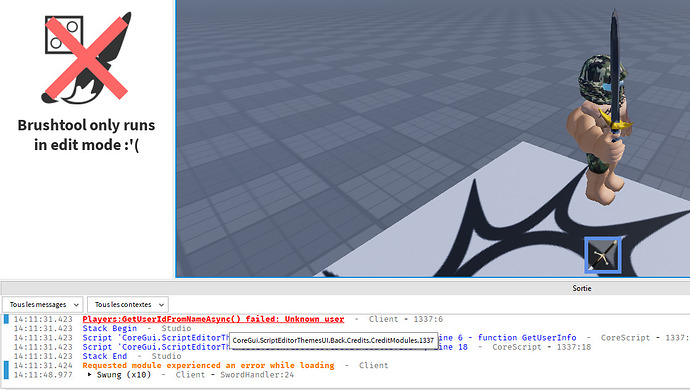Select the 'Stack End' output line
Screen dimensions: 690x390
pyautogui.click(x=105, y=356)
